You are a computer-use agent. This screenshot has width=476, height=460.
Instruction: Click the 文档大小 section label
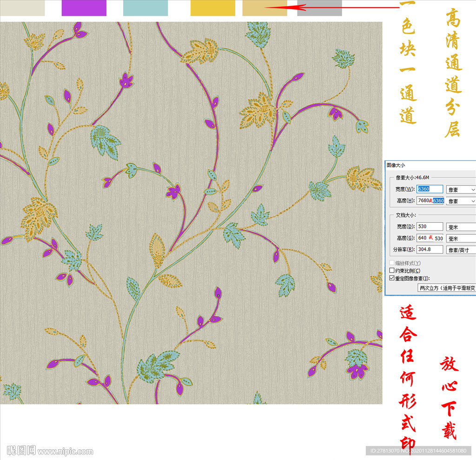tap(406, 215)
